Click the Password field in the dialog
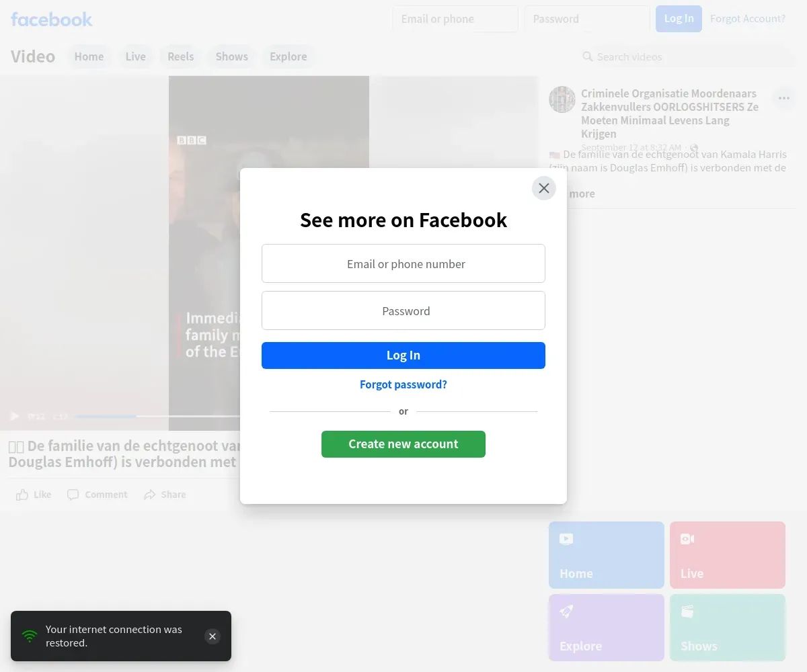Viewport: 807px width, 672px height. [x=403, y=310]
